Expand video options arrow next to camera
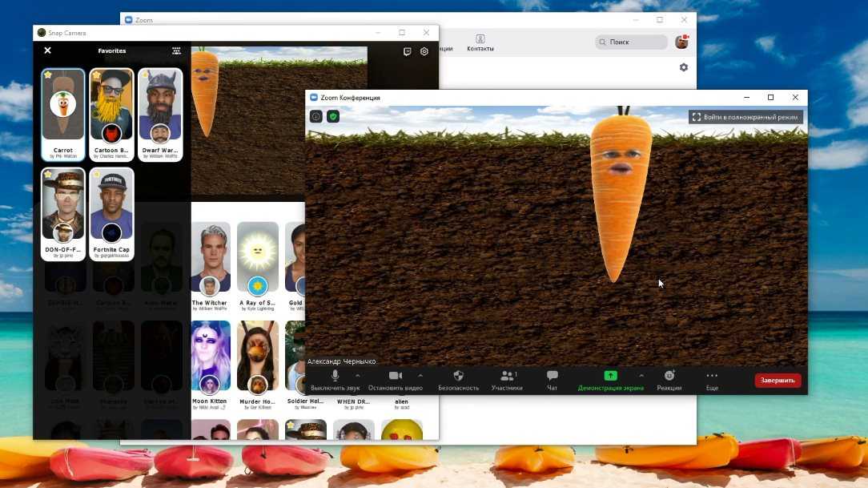The width and height of the screenshot is (868, 488). (x=420, y=375)
